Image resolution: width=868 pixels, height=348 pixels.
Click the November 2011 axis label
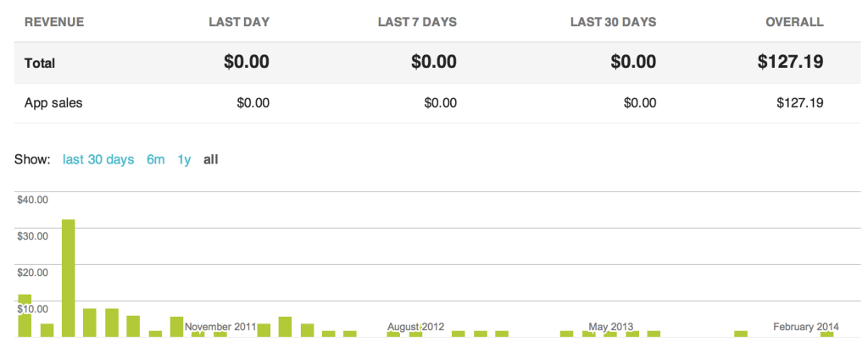click(220, 327)
